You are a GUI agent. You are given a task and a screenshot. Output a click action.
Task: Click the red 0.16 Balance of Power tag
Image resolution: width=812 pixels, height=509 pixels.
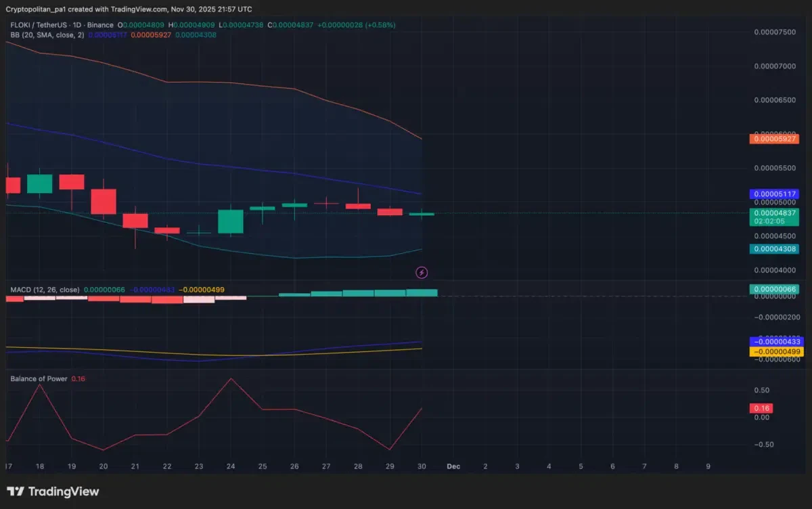(x=761, y=408)
